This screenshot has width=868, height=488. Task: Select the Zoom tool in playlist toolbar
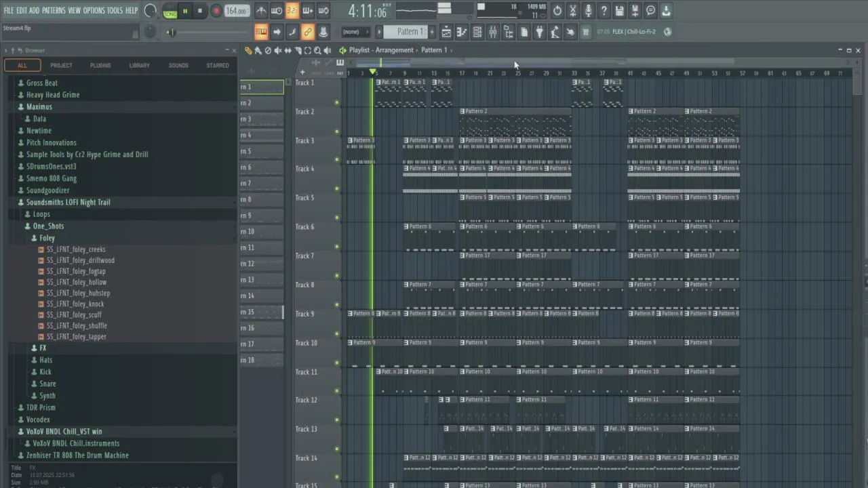pos(317,50)
